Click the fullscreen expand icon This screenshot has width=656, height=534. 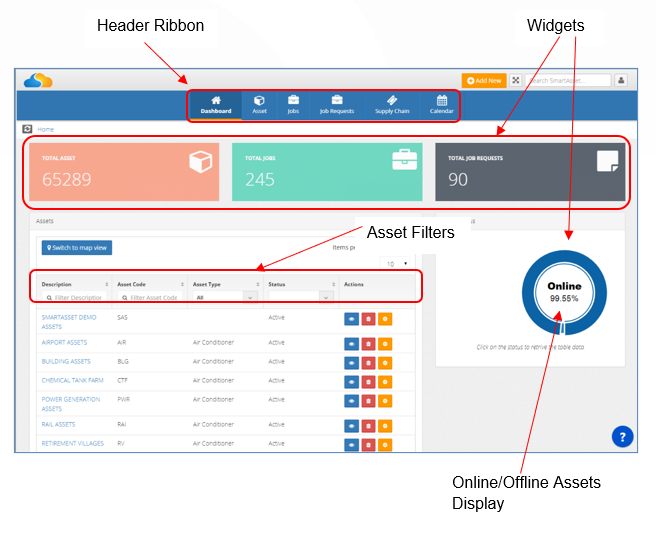click(516, 80)
